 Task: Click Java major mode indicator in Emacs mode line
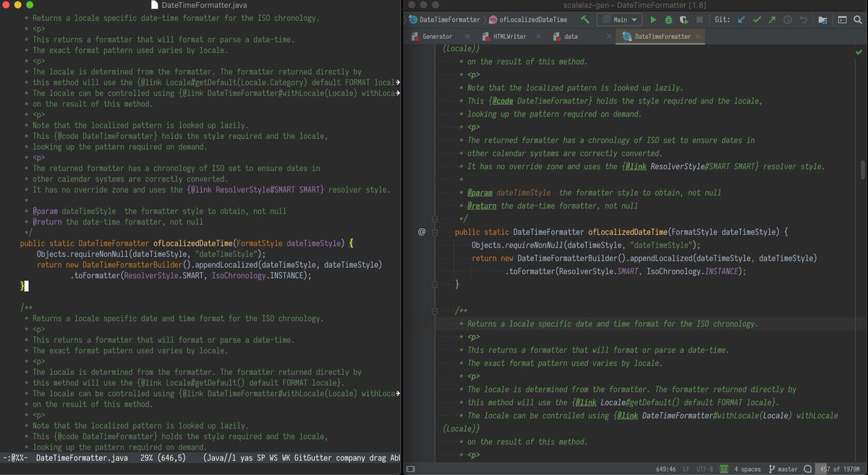point(215,458)
